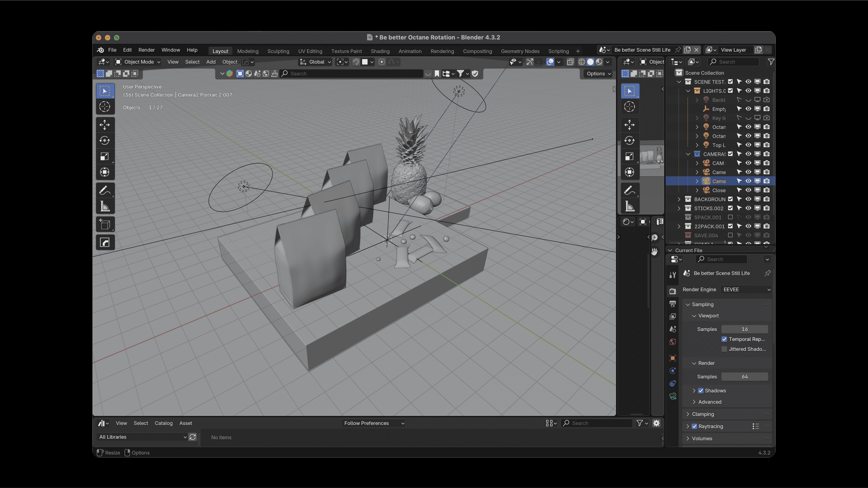Screen dimensions: 868x488
Task: Click the outliner filter funnel icon
Action: click(x=771, y=62)
